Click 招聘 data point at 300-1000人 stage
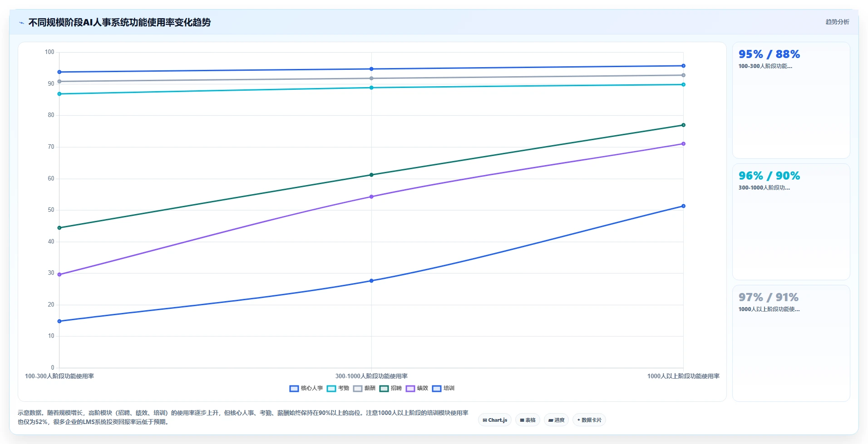The width and height of the screenshot is (868, 444). pyautogui.click(x=371, y=175)
